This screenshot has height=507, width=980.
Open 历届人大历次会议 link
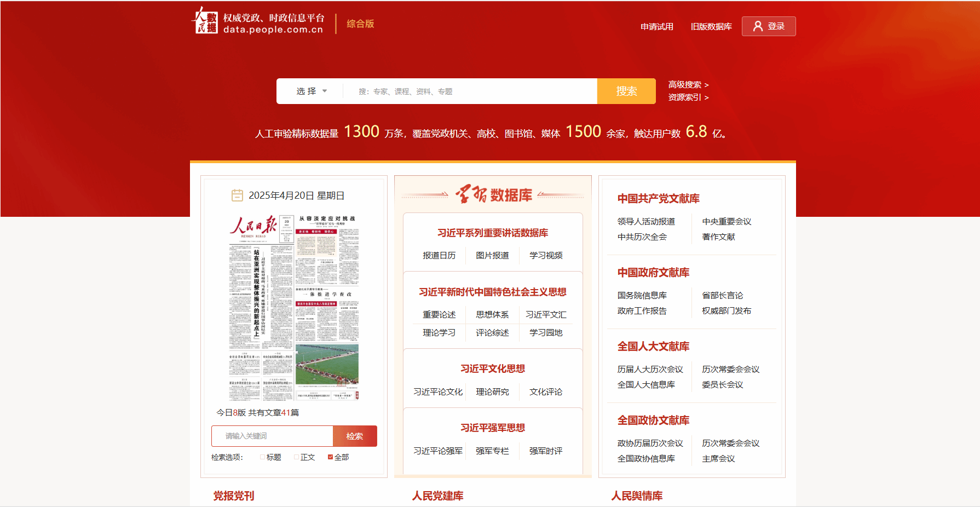click(650, 370)
